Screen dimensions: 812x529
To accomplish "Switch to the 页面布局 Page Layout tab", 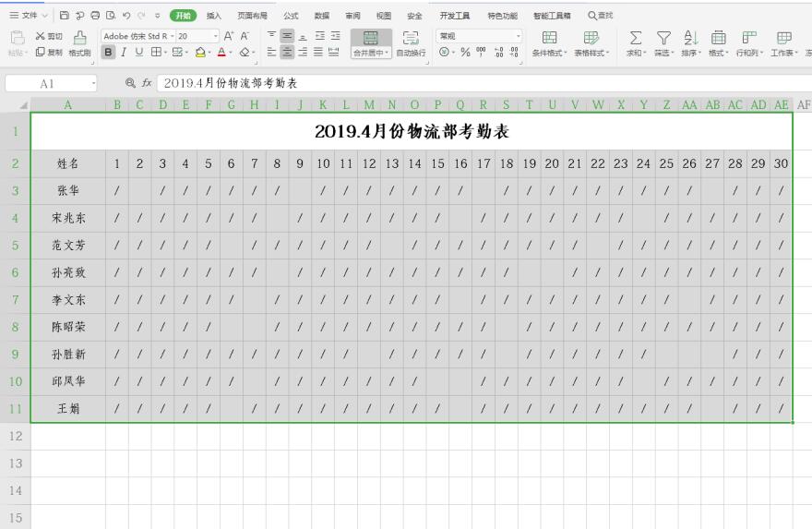I will pos(252,16).
